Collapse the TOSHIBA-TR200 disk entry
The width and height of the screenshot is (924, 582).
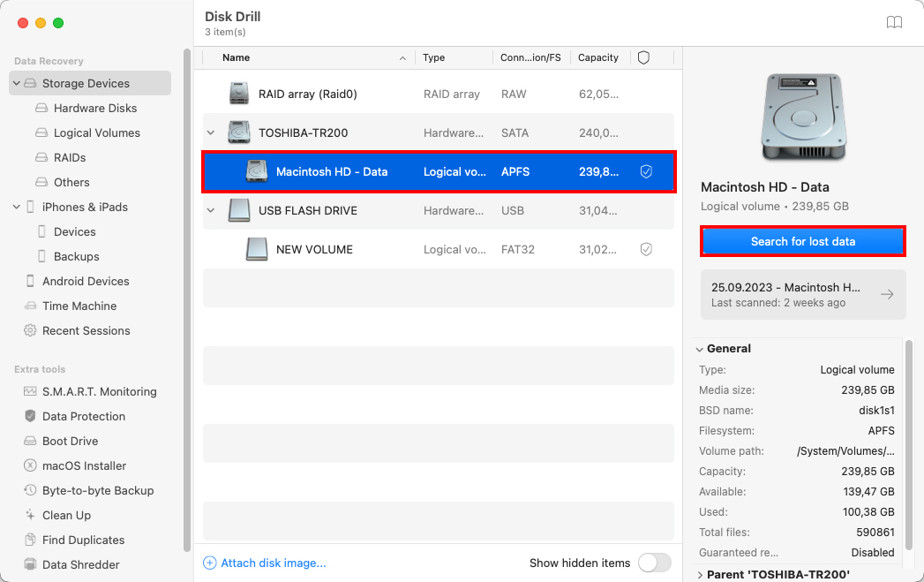coord(211,132)
